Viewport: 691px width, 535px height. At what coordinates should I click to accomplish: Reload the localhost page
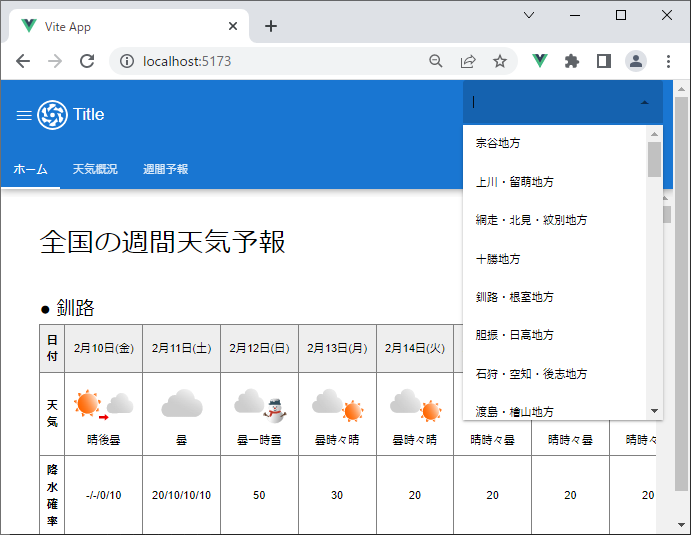pos(87,61)
